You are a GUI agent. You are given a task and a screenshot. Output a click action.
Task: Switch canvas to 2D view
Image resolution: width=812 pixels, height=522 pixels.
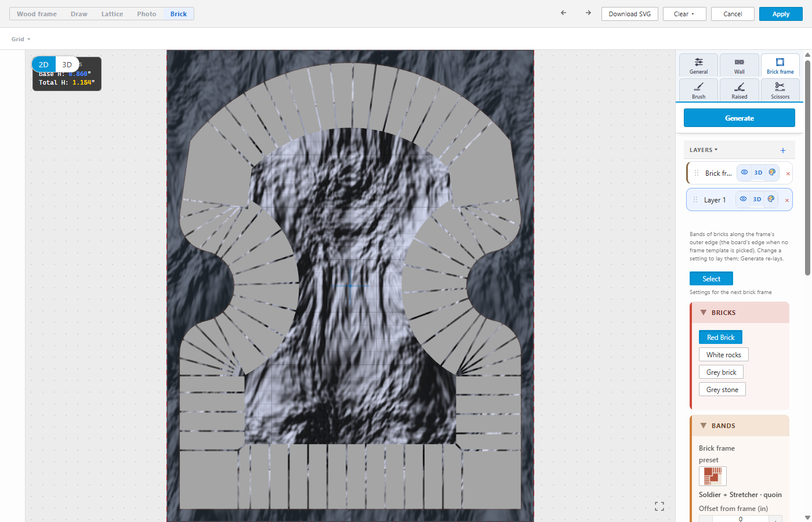pyautogui.click(x=43, y=64)
